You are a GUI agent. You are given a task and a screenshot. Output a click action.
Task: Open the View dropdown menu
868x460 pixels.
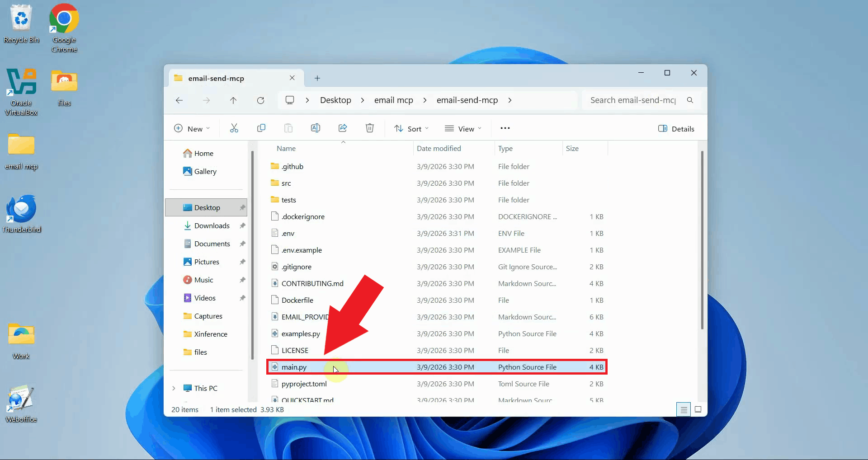[463, 129]
